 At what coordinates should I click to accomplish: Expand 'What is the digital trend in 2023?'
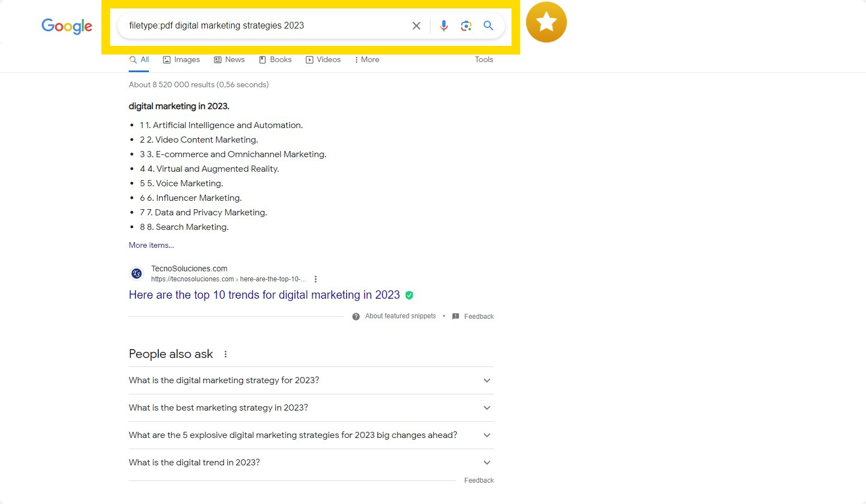tap(311, 463)
